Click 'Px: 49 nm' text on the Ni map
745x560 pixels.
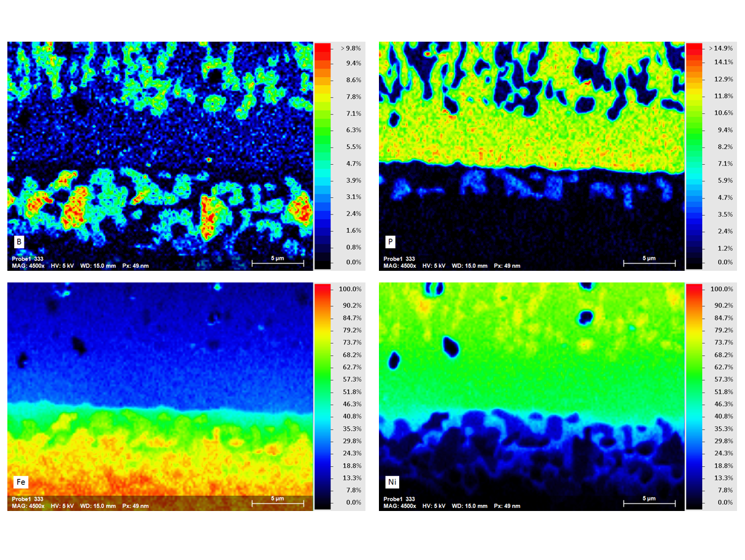click(x=507, y=506)
